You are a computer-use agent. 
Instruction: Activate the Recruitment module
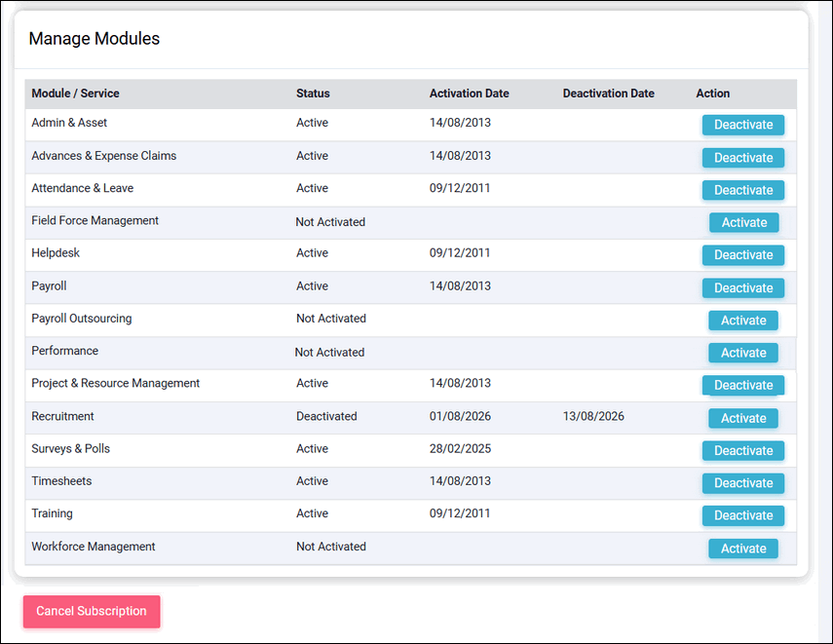click(x=743, y=418)
